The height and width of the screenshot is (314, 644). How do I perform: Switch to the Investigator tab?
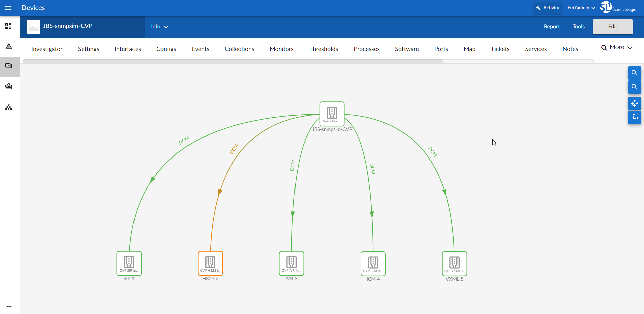point(47,49)
